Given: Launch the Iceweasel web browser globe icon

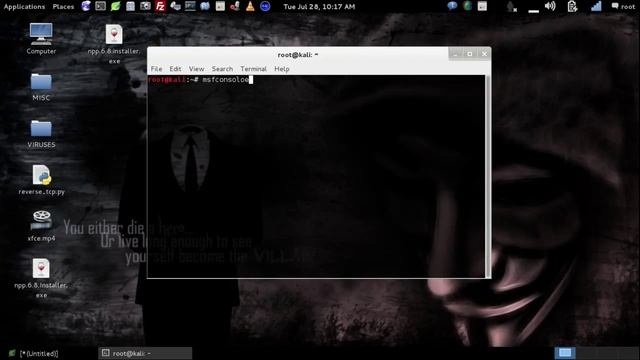Looking at the screenshot, I should (86, 6).
